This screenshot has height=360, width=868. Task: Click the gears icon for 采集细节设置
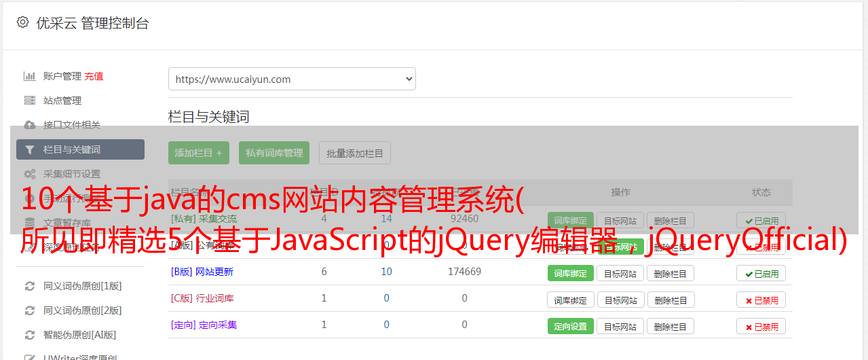coord(30,174)
